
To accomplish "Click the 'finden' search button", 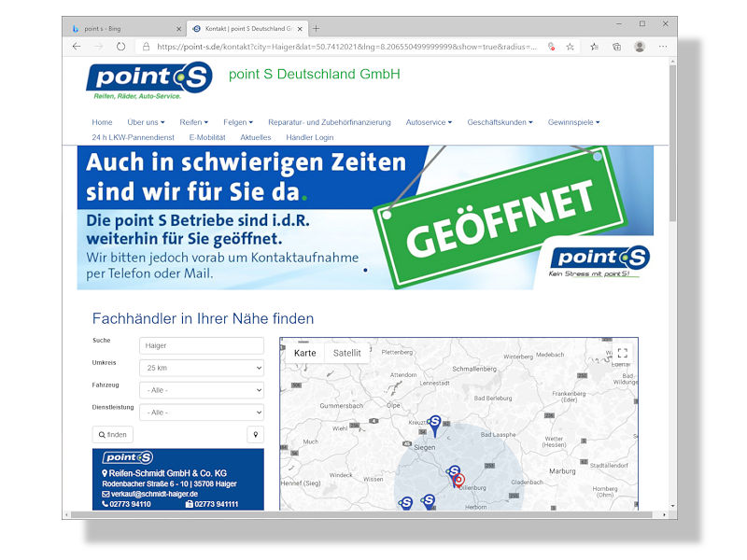I will (112, 434).
